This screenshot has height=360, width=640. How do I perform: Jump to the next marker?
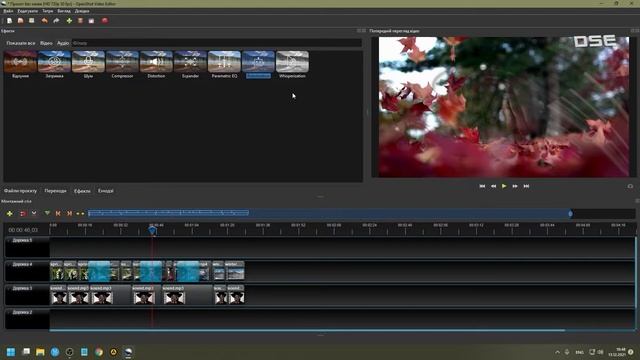(x=69, y=213)
